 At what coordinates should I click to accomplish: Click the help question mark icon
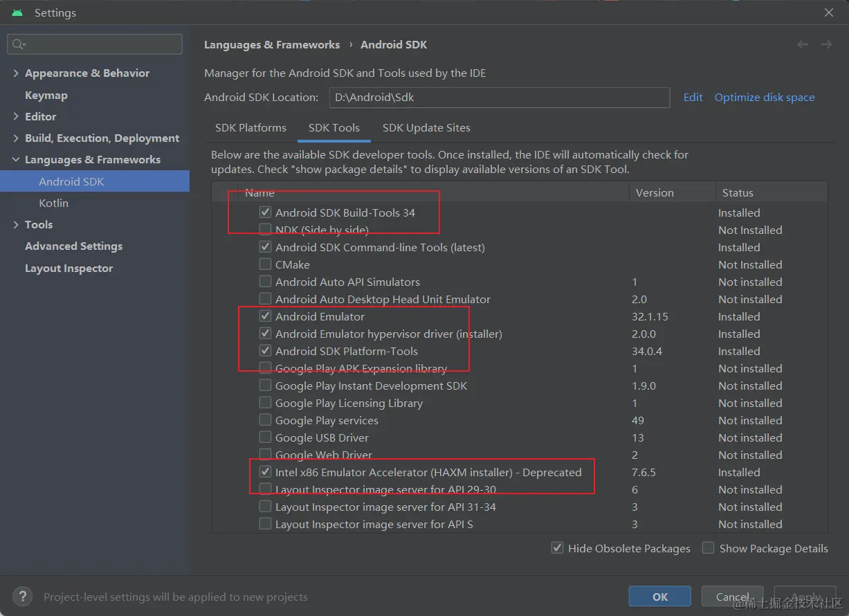coord(22,596)
